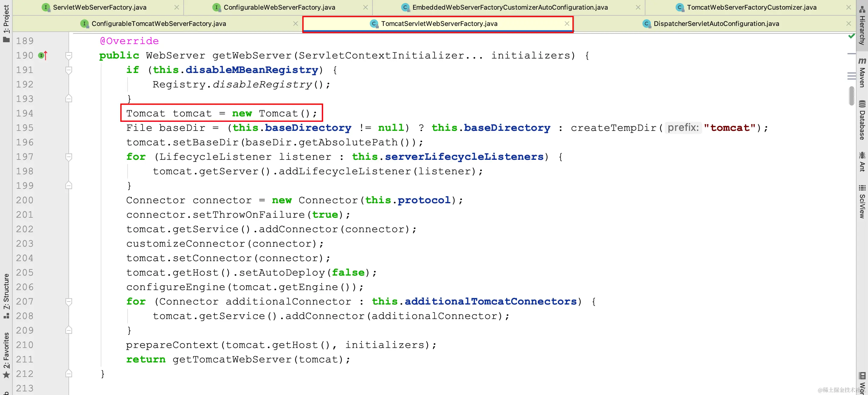Image resolution: width=868 pixels, height=395 pixels.
Task: Close the TomcatServletWebServerFactory.java tab
Action: (x=567, y=24)
